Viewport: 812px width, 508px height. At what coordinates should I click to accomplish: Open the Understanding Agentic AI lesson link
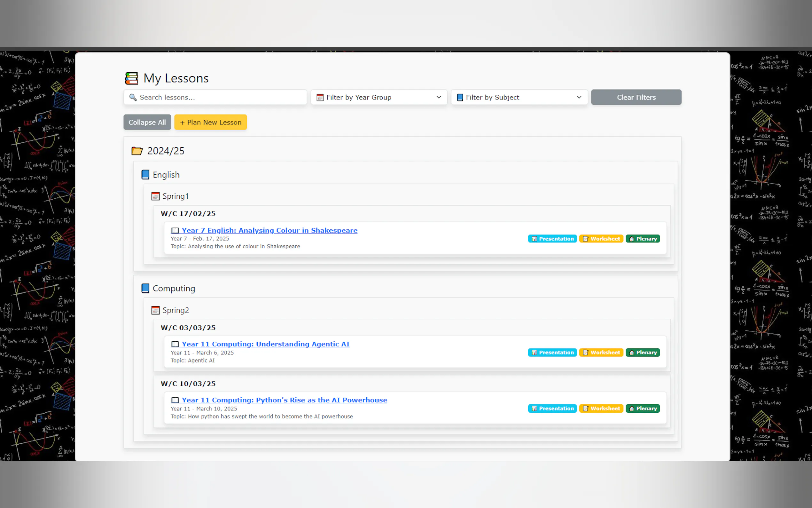tap(265, 344)
